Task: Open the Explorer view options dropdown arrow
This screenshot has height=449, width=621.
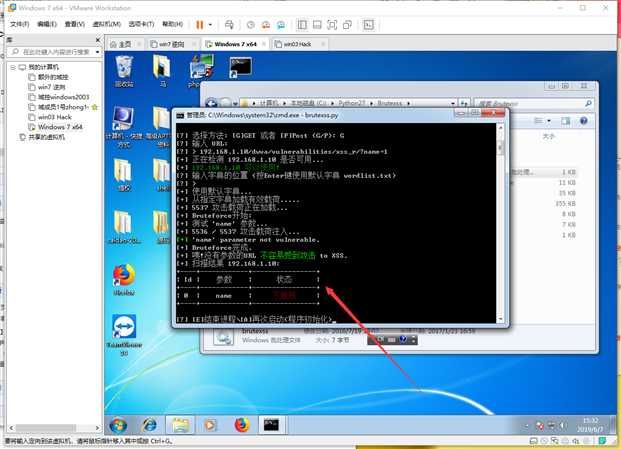Action: point(549,121)
